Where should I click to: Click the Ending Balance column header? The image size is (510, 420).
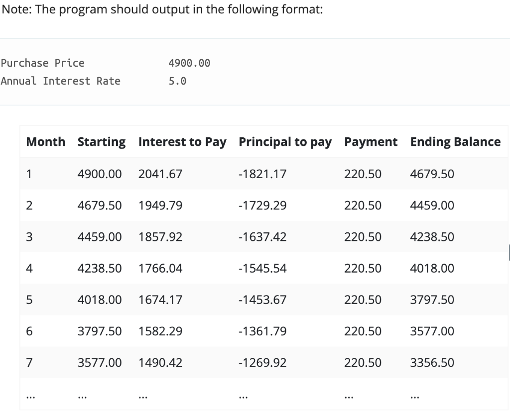[455, 142]
